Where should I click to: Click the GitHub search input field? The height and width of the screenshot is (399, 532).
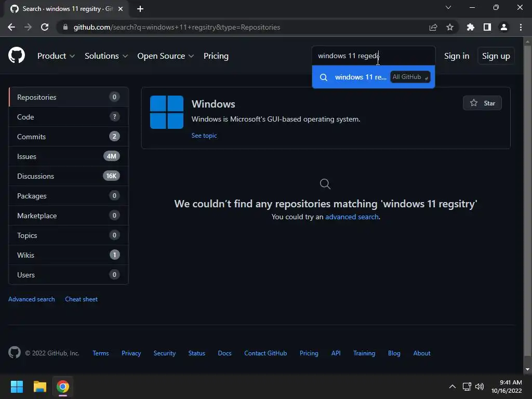coord(374,56)
